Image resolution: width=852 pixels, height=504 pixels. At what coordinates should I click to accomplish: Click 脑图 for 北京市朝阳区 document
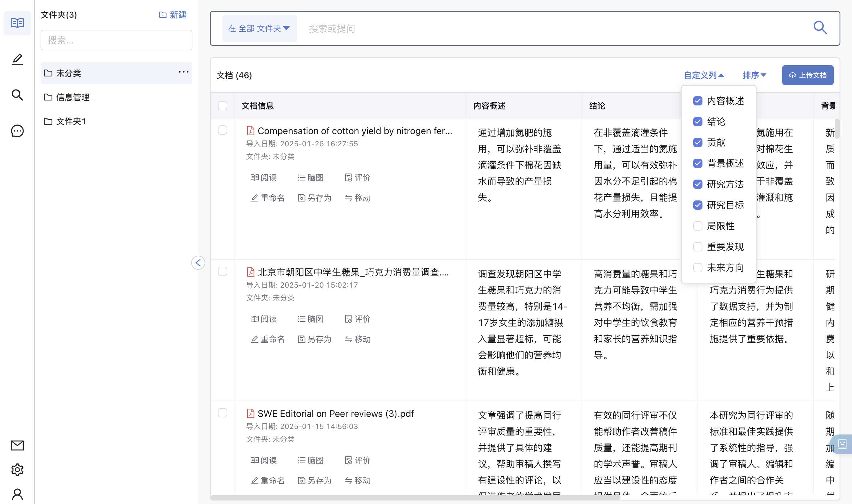coord(310,319)
